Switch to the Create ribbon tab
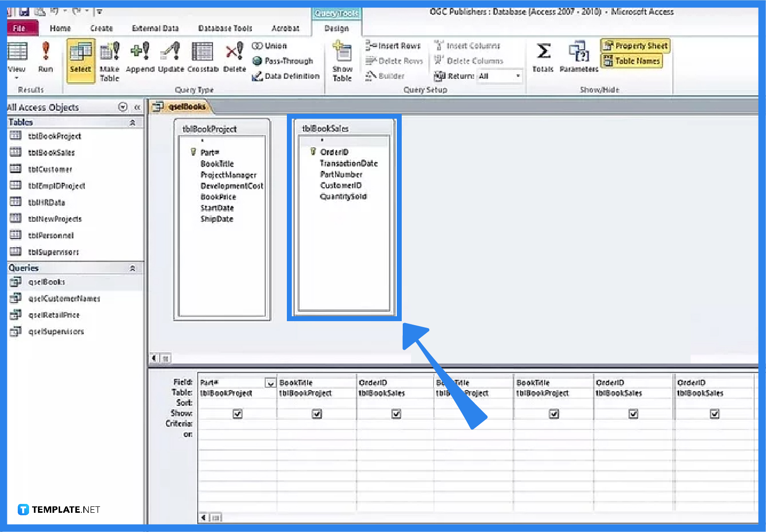 coord(101,28)
